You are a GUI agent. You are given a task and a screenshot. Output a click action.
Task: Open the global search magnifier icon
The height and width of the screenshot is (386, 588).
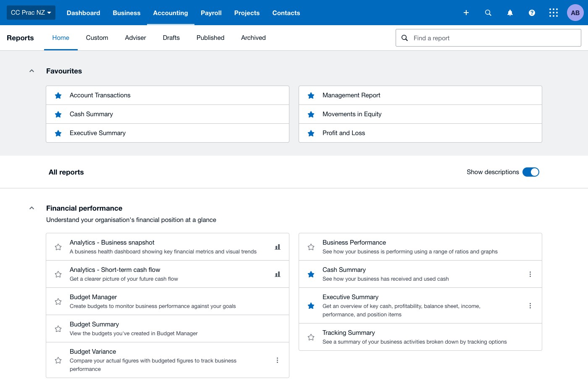pos(488,13)
